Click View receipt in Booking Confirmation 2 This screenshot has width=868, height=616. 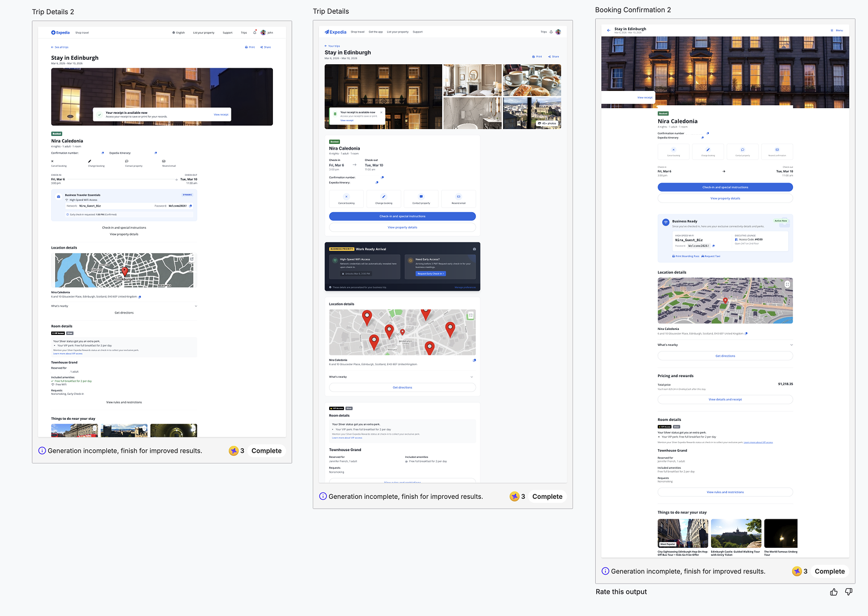tap(645, 97)
